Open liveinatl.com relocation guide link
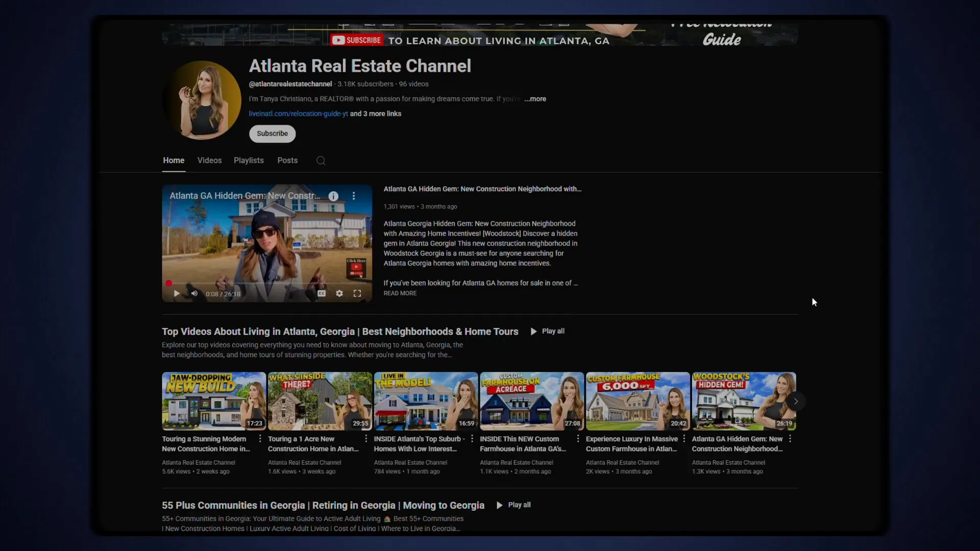The width and height of the screenshot is (980, 551). click(x=298, y=114)
